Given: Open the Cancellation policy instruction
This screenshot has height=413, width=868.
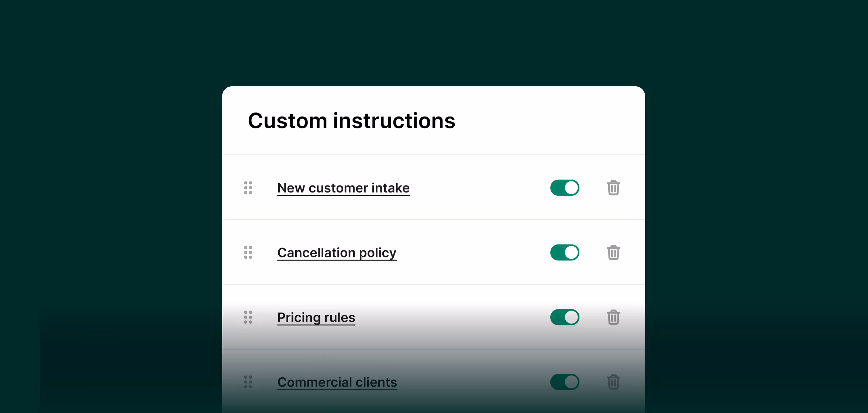Looking at the screenshot, I should click(x=337, y=253).
